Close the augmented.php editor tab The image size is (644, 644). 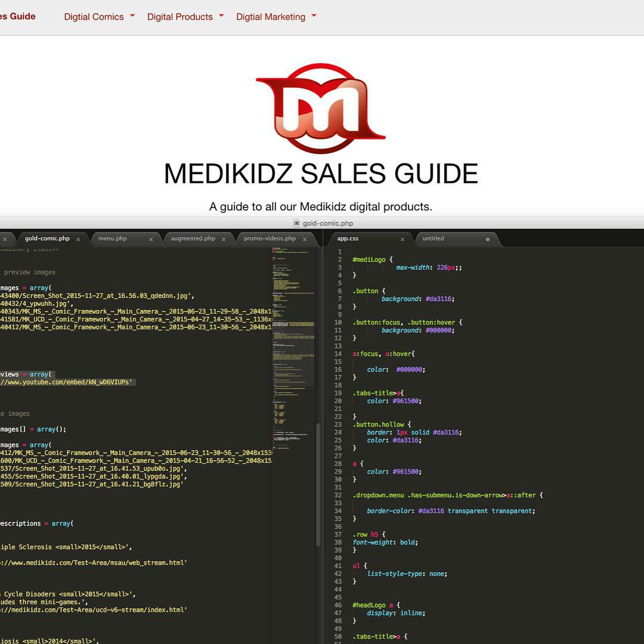pyautogui.click(x=224, y=239)
